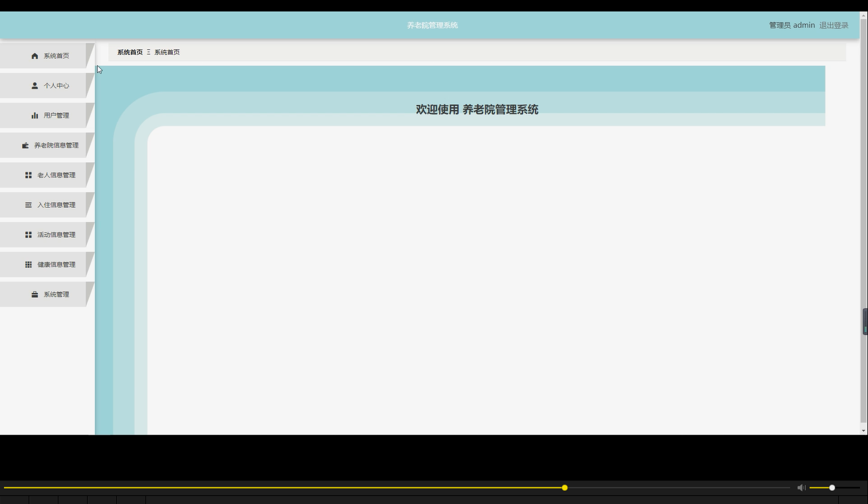
Task: Open 老人信息管理 in the sidebar menu
Action: pos(47,175)
